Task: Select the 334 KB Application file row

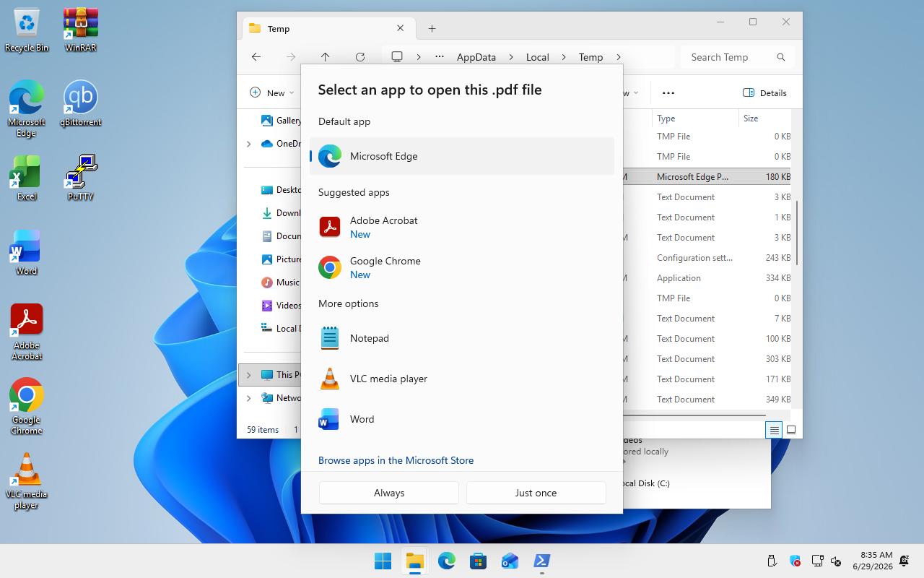Action: click(708, 278)
